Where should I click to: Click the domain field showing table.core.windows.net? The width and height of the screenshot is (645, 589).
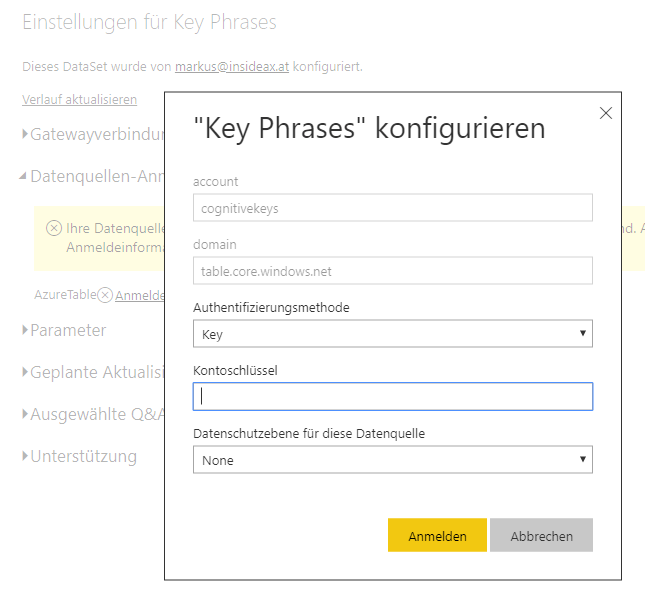[392, 270]
